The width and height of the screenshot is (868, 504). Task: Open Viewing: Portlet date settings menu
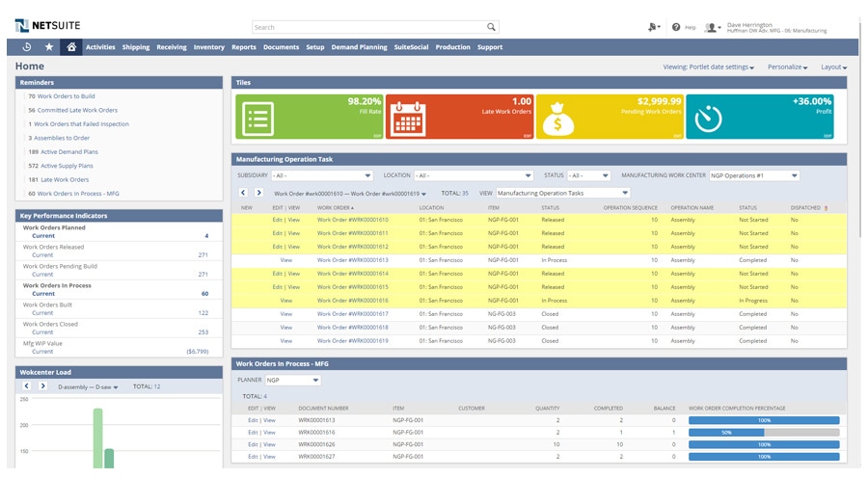coord(709,66)
